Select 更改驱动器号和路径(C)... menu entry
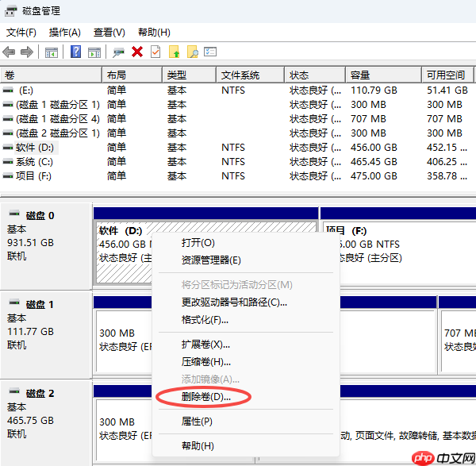 246,302
